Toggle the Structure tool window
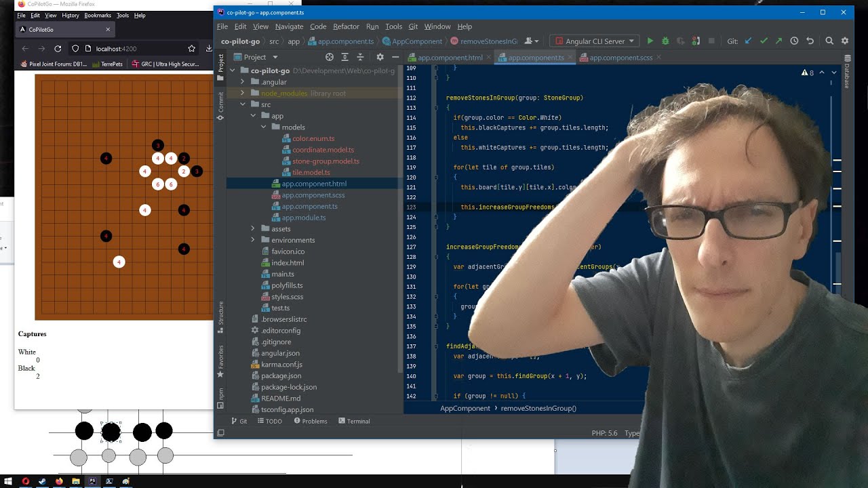 (x=220, y=317)
